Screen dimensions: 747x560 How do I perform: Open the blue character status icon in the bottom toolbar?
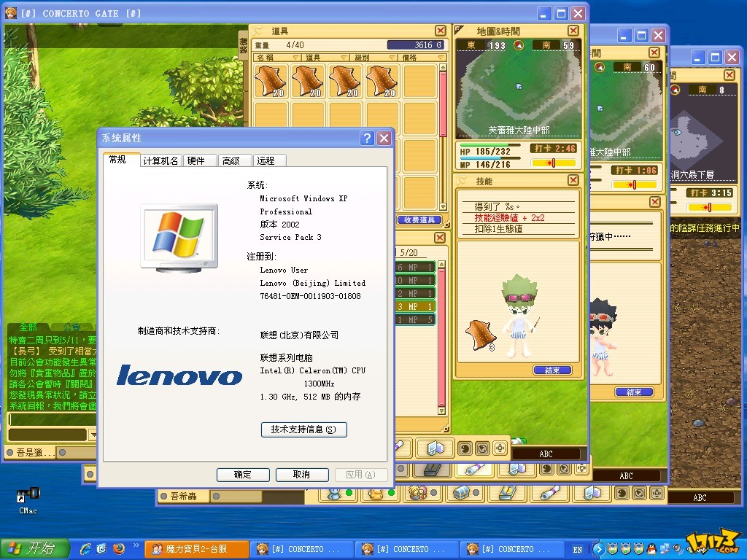[334, 494]
